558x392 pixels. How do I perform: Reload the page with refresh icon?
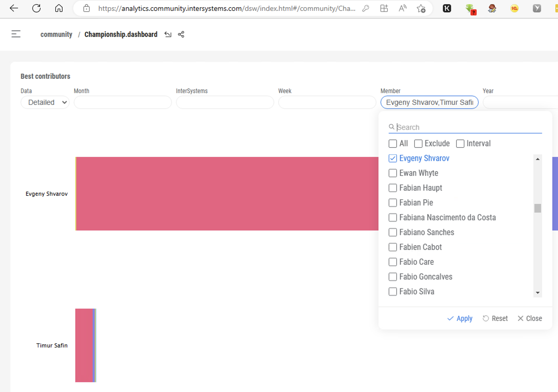click(36, 8)
